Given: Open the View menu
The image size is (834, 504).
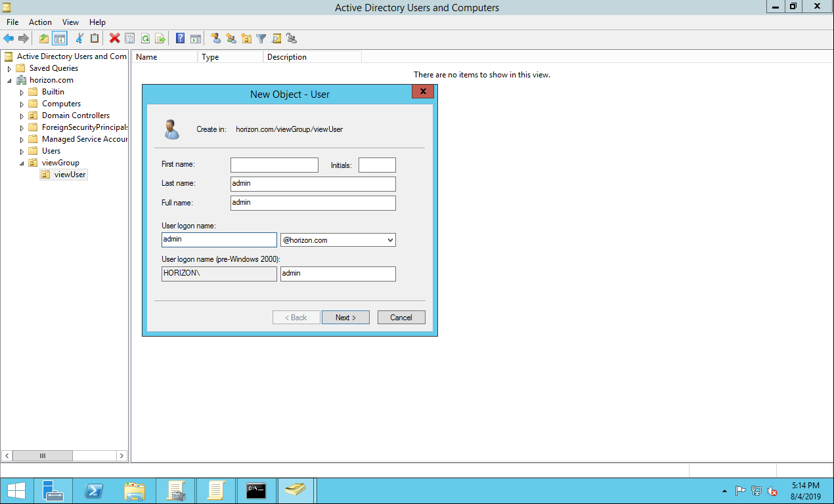Looking at the screenshot, I should pos(70,22).
